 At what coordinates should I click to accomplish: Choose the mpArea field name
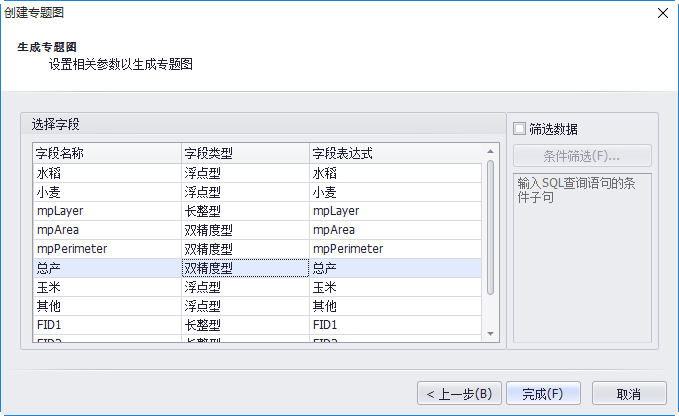click(x=58, y=230)
